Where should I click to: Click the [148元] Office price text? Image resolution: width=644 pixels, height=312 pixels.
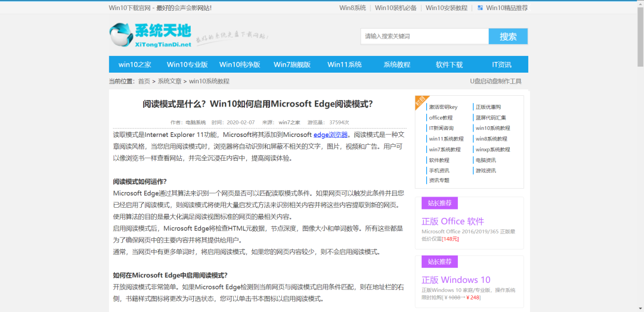point(450,239)
